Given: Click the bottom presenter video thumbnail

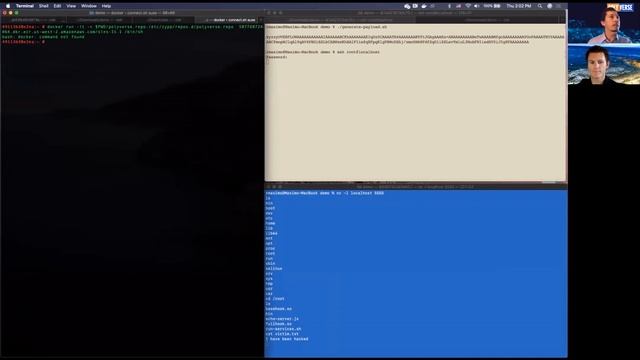Looking at the screenshot, I should point(604,65).
